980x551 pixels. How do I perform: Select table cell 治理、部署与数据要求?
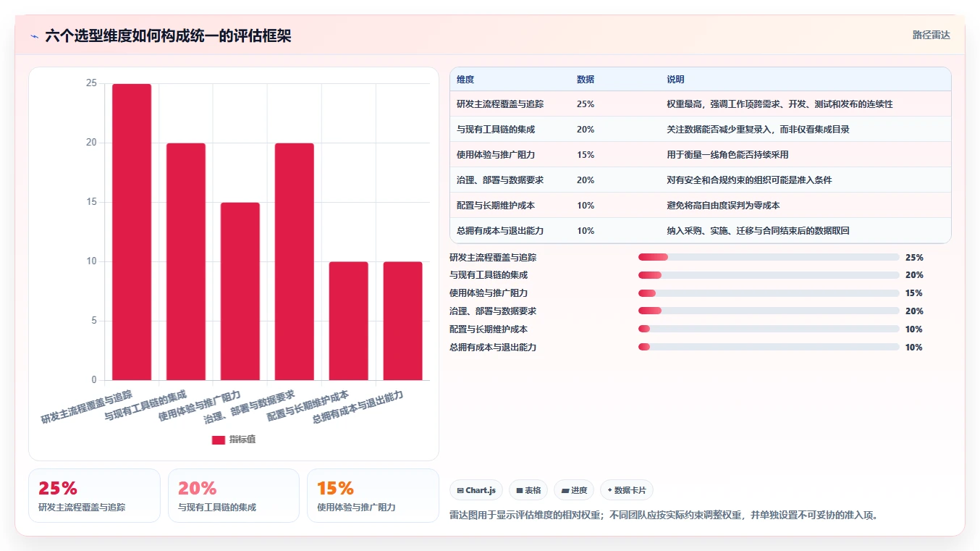(x=500, y=180)
